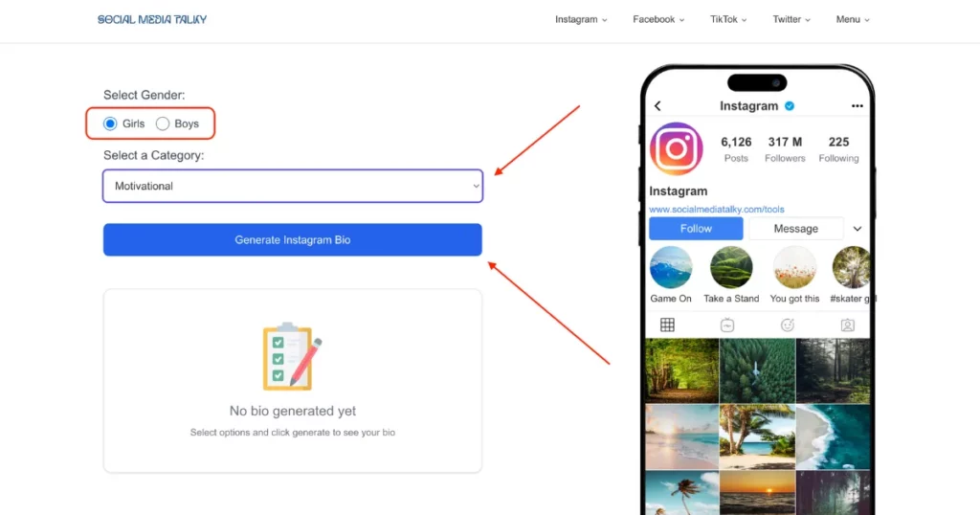The image size is (980, 515).
Task: Open the Take a Stand story highlight
Action: [x=731, y=267]
